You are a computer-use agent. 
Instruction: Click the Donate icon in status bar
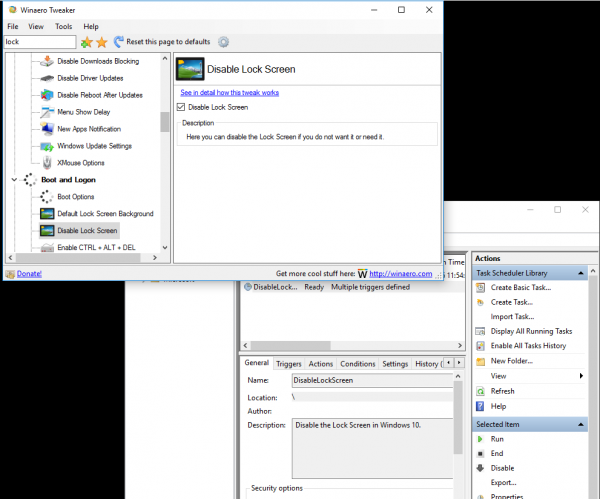pos(10,274)
